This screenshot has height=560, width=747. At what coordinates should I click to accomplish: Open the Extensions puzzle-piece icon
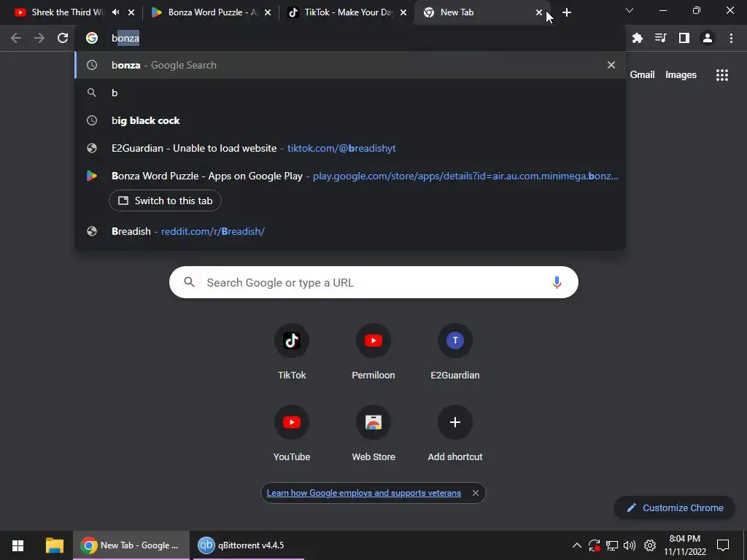[638, 38]
